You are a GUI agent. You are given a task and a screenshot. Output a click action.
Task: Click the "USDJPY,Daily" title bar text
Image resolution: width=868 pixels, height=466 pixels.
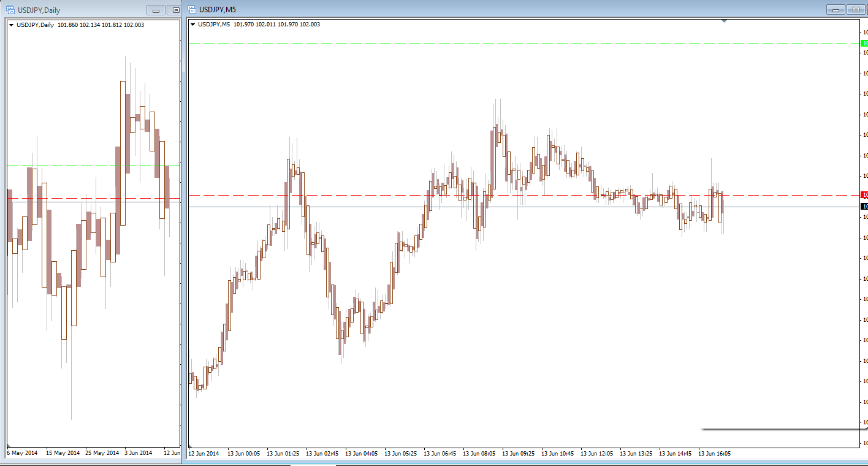(39, 10)
